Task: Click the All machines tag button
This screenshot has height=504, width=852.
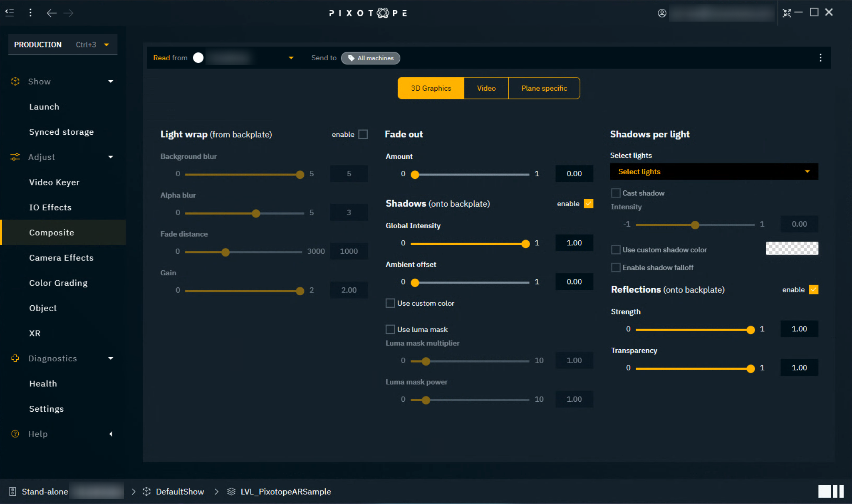Action: pyautogui.click(x=371, y=58)
